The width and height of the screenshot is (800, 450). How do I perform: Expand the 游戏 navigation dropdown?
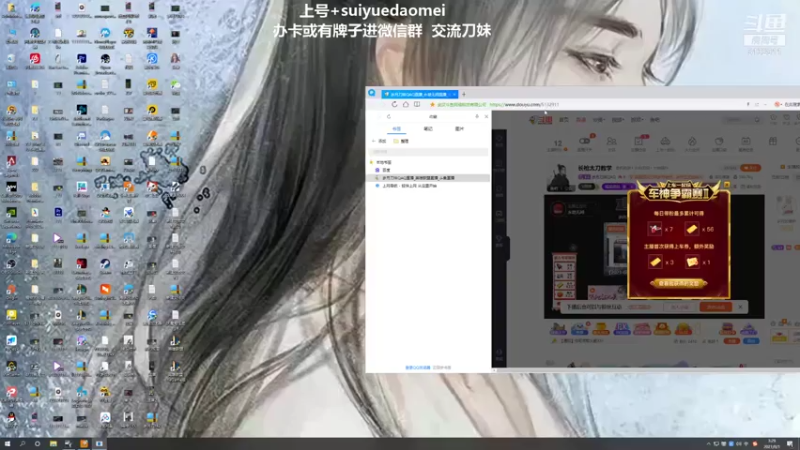tap(637, 120)
